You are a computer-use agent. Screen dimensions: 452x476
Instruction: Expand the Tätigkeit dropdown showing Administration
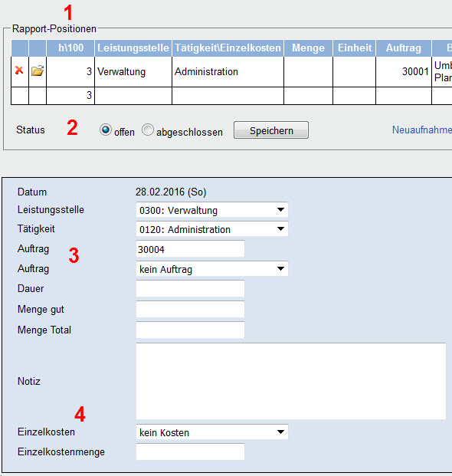[x=212, y=229]
